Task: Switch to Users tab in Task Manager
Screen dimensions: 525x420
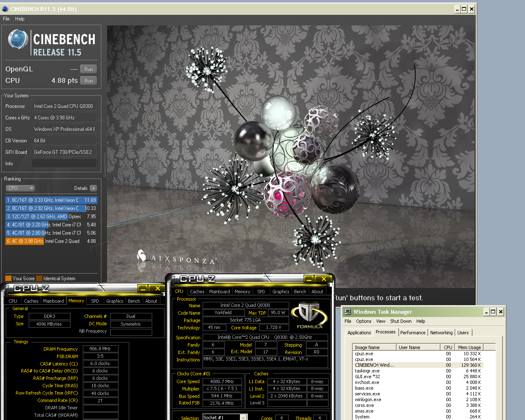Action: [x=463, y=333]
